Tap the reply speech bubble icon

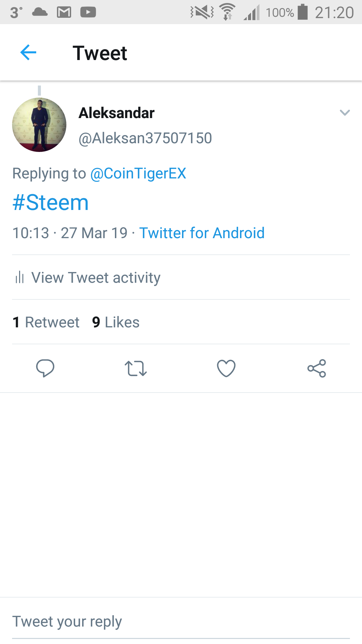pyautogui.click(x=45, y=368)
